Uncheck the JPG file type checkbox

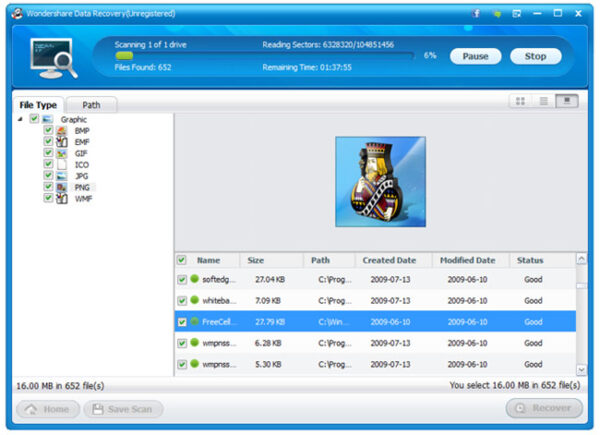click(x=48, y=175)
